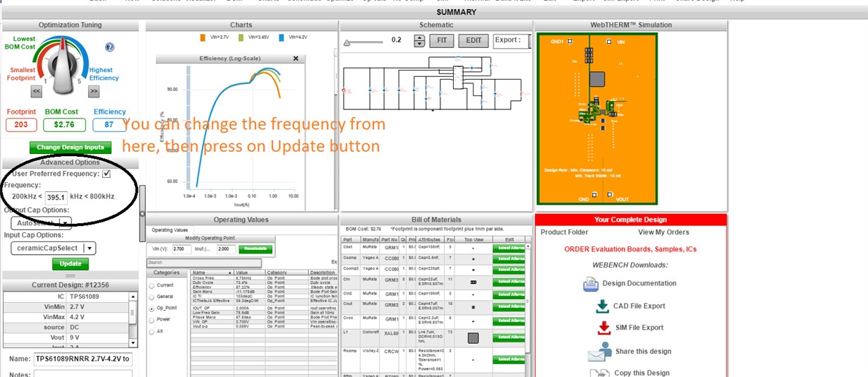Select the Phase Marg row
Screen dimensions: 868x377
click(264, 318)
